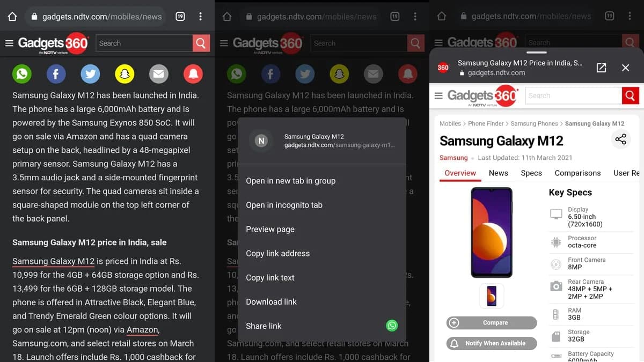The image size is (644, 362).
Task: Share article via Facebook icon in left screen
Action: pyautogui.click(x=56, y=73)
